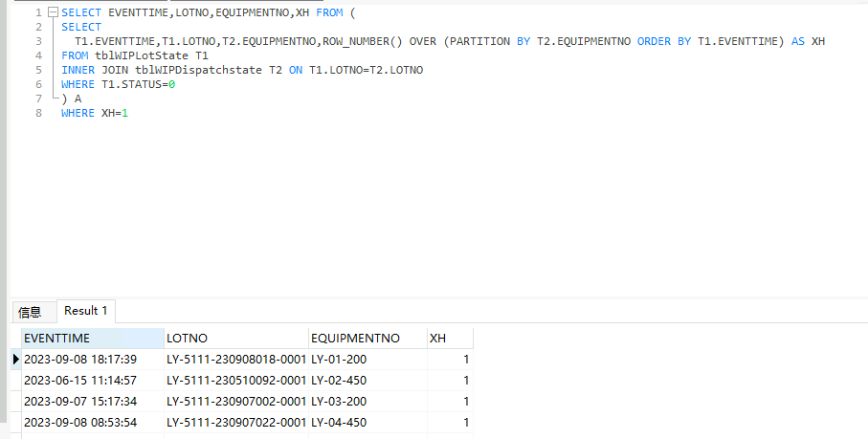Place cursor on tblWIPDispatchstate in line 5
Image resolution: width=868 pixels, height=439 pixels.
199,70
